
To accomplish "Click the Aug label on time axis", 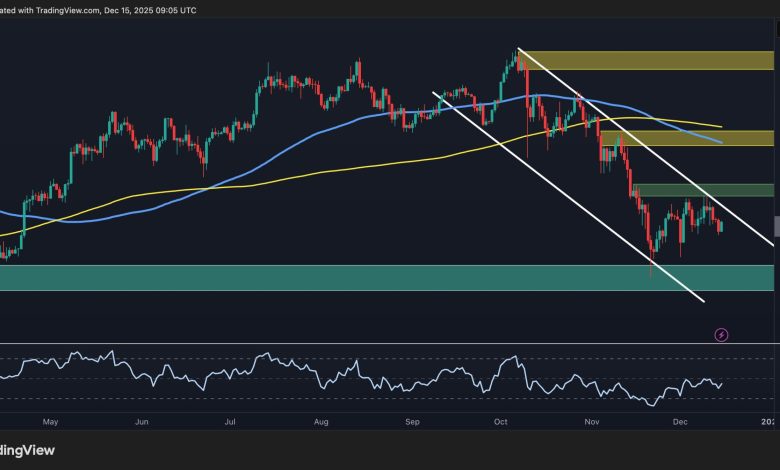I will coord(323,422).
